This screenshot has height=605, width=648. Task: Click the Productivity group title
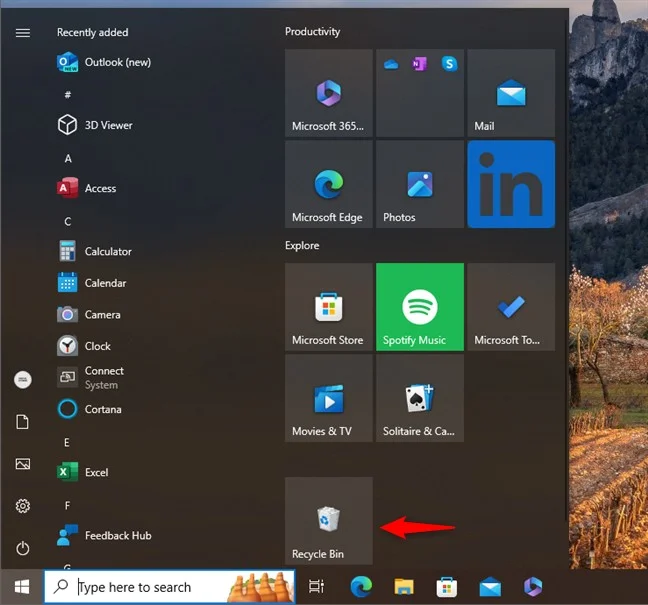[312, 32]
